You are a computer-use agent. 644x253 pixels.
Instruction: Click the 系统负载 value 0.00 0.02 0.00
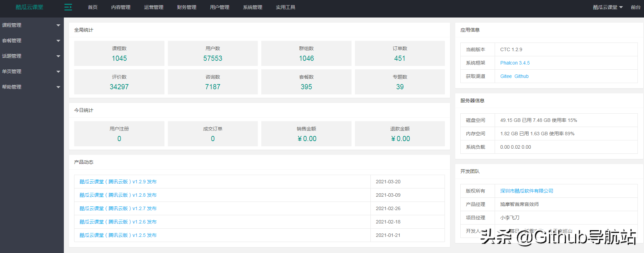tap(516, 147)
